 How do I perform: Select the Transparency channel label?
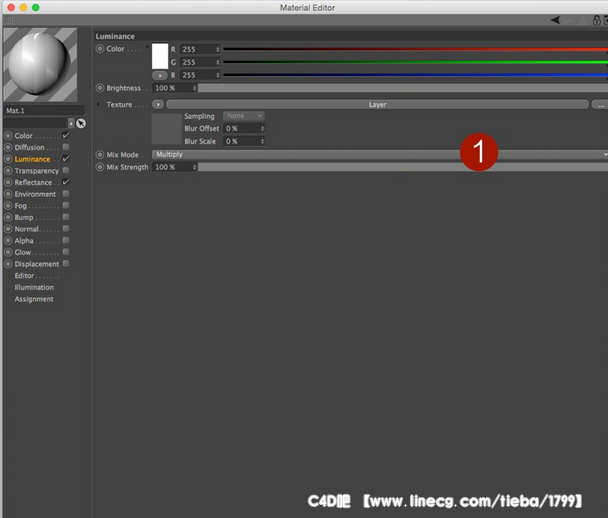click(x=37, y=171)
